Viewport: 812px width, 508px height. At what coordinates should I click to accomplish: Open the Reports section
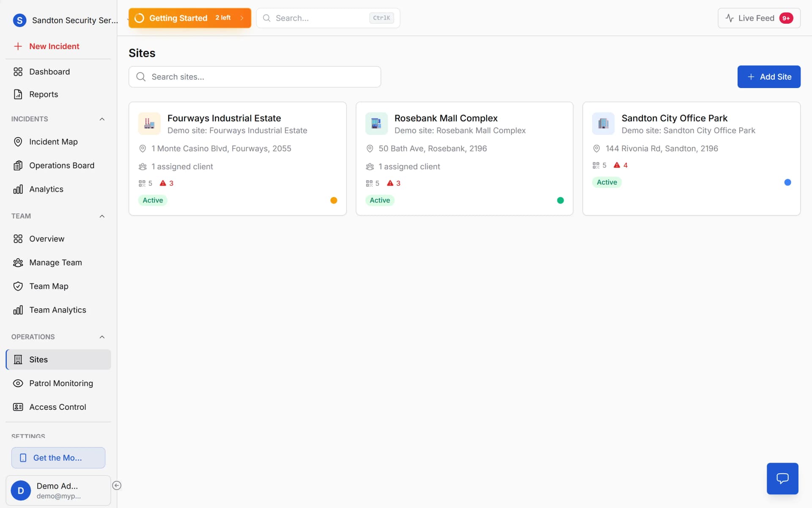coord(44,94)
